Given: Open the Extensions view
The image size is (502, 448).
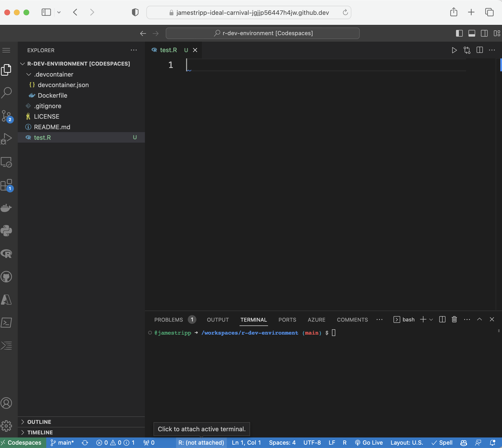Looking at the screenshot, I should 6,185.
